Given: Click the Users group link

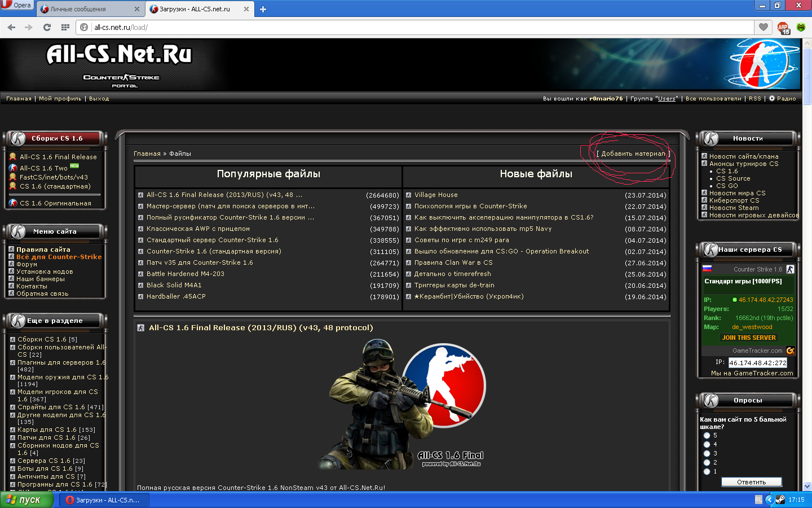Looking at the screenshot, I should click(x=667, y=99).
